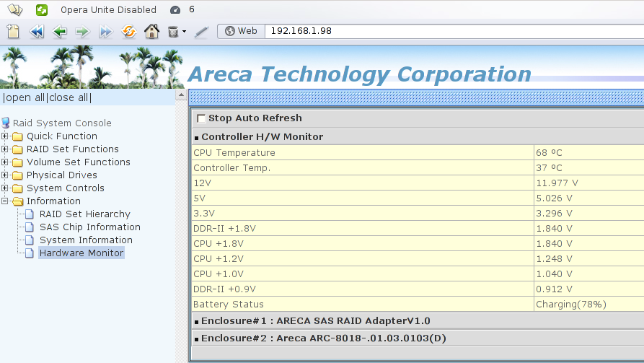Click the wand pencil icon

201,32
